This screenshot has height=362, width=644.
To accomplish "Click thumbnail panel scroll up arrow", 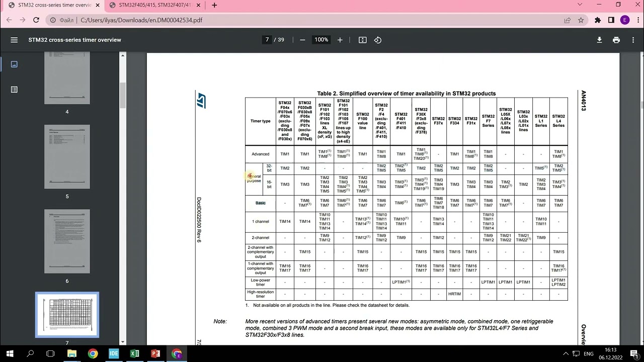I will click(122, 56).
